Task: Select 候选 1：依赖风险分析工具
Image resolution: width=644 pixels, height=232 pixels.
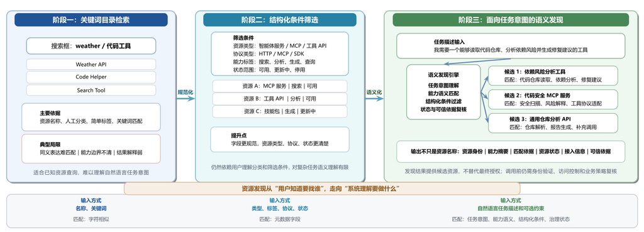Action: point(553,75)
